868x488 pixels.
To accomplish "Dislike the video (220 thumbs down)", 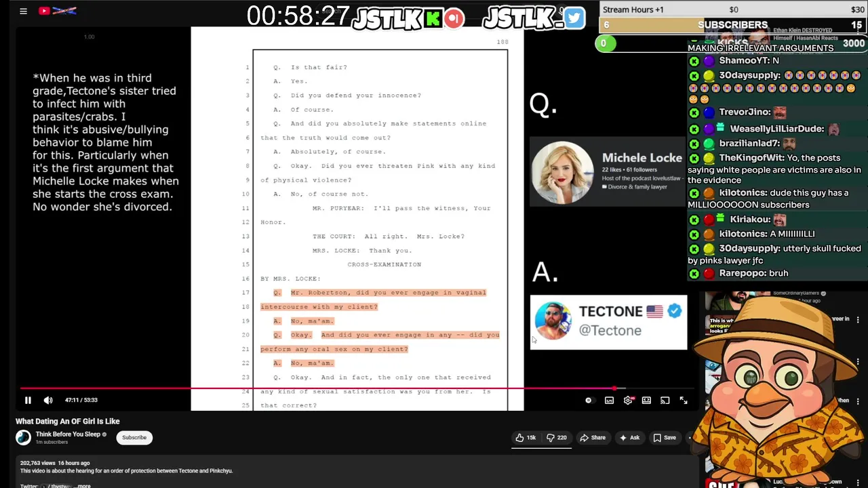I will [x=557, y=438].
